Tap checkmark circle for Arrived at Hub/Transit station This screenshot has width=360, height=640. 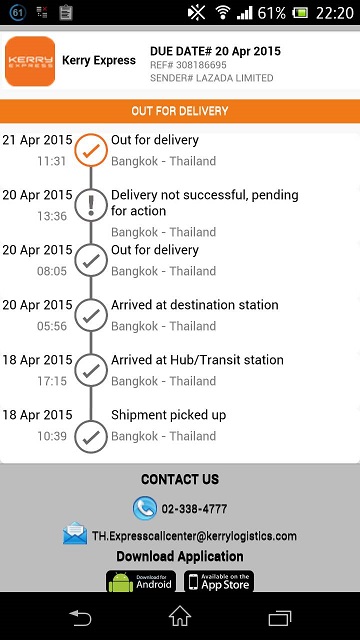[x=91, y=370]
